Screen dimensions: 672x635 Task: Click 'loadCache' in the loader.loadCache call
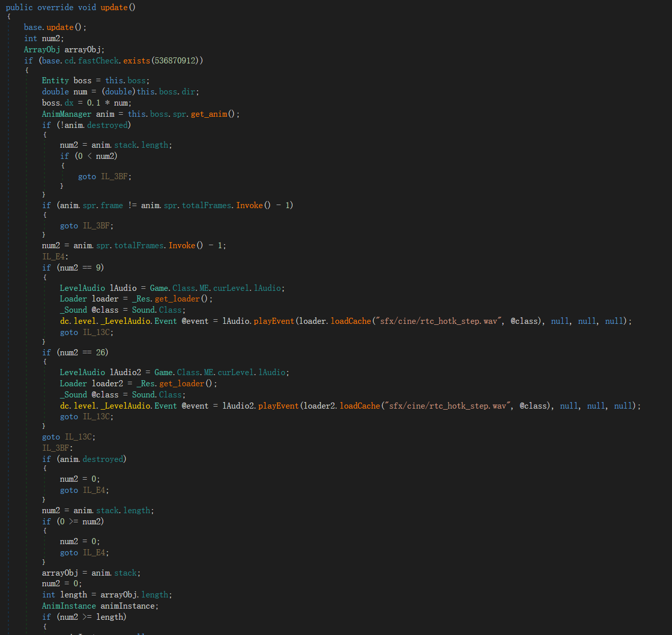tap(351, 321)
